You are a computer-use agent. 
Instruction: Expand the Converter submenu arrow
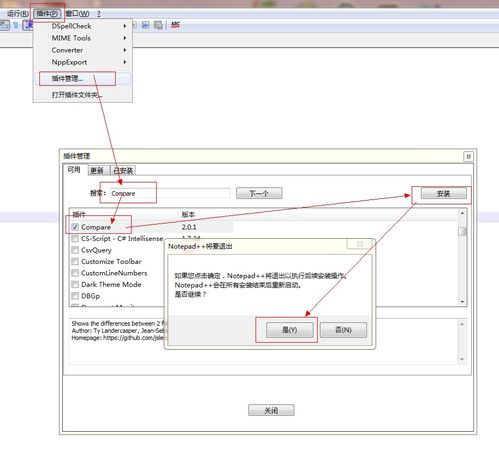pyautogui.click(x=125, y=50)
